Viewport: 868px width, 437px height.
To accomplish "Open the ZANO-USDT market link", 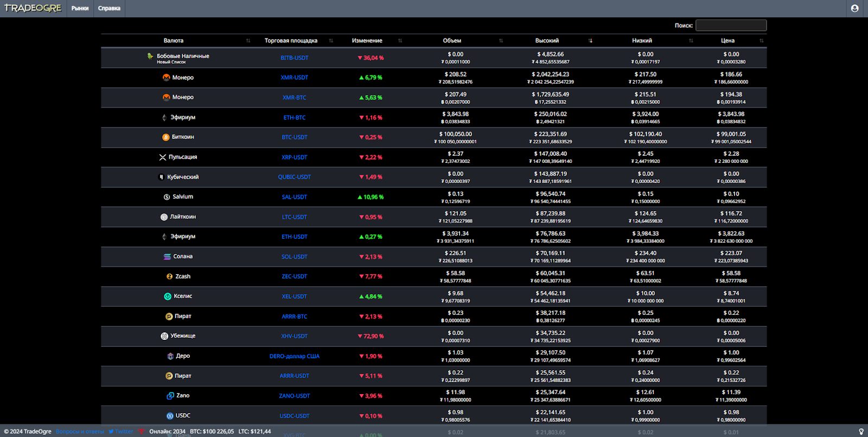I will (x=295, y=396).
